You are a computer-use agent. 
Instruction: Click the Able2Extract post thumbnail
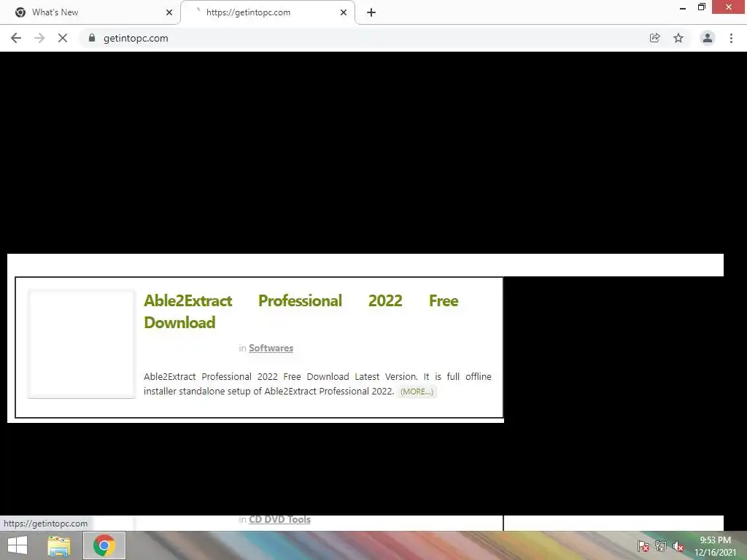(82, 343)
